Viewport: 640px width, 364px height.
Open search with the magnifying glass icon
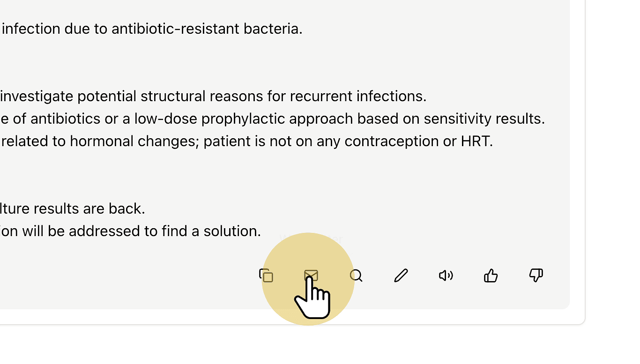coord(356,275)
